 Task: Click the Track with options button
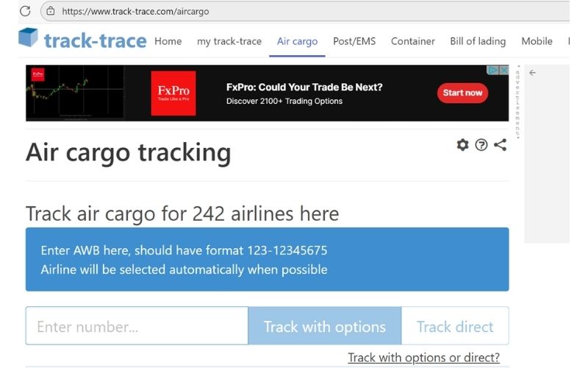[x=325, y=326]
